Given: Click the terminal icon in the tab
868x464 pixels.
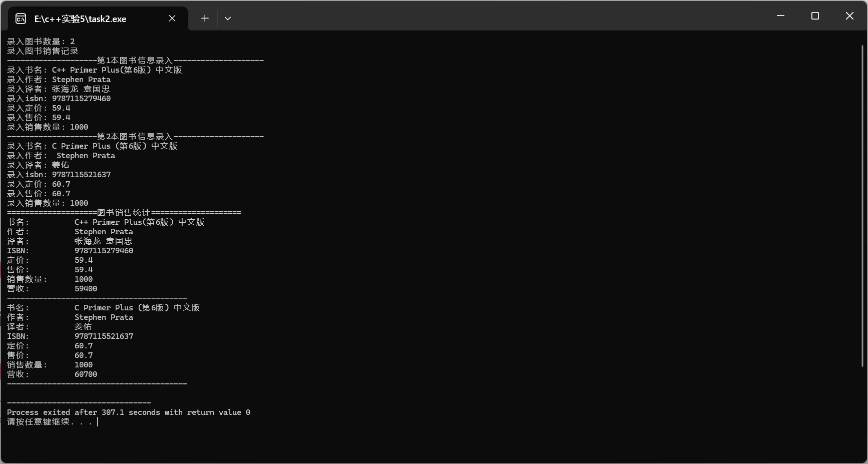Looking at the screenshot, I should (x=21, y=19).
